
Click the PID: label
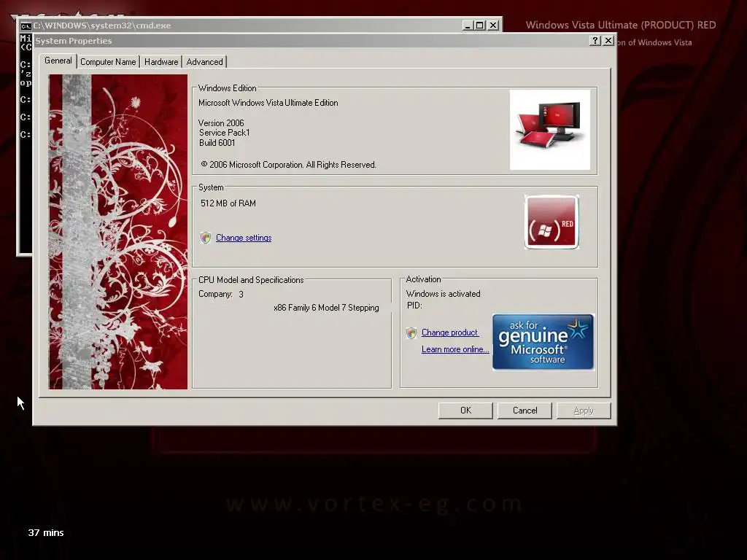point(414,306)
